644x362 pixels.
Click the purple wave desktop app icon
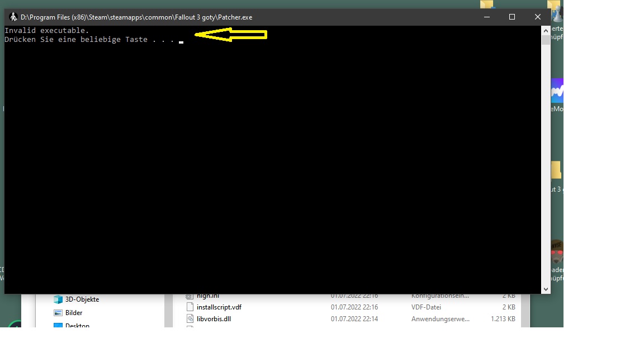pyautogui.click(x=557, y=90)
